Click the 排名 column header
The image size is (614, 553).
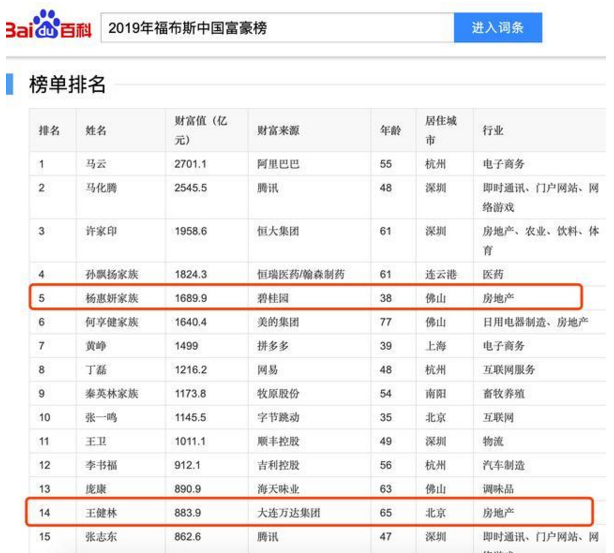pyautogui.click(x=49, y=130)
